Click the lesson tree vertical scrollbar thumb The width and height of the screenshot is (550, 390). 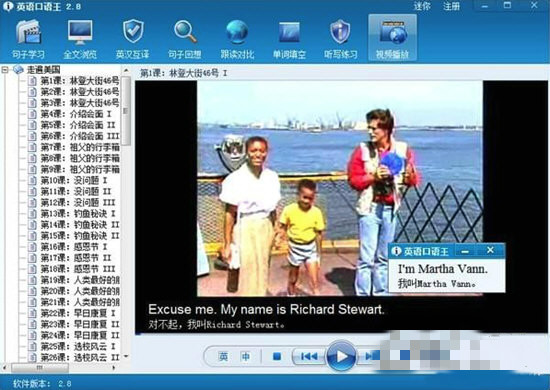pos(126,111)
